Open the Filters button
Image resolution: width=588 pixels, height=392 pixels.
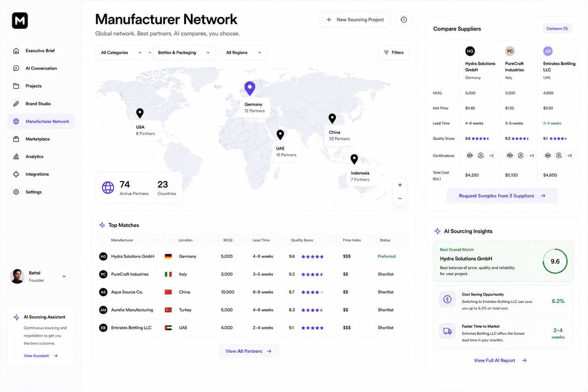point(394,52)
